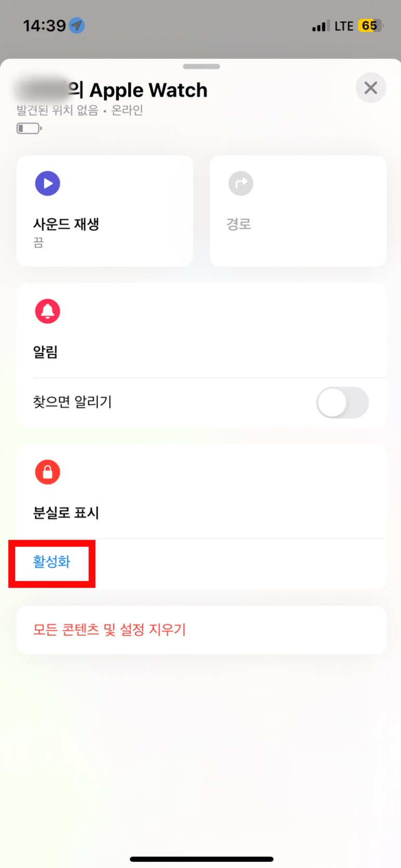Tap the 알림 section heading
Image resolution: width=401 pixels, height=868 pixels.
coord(46,352)
